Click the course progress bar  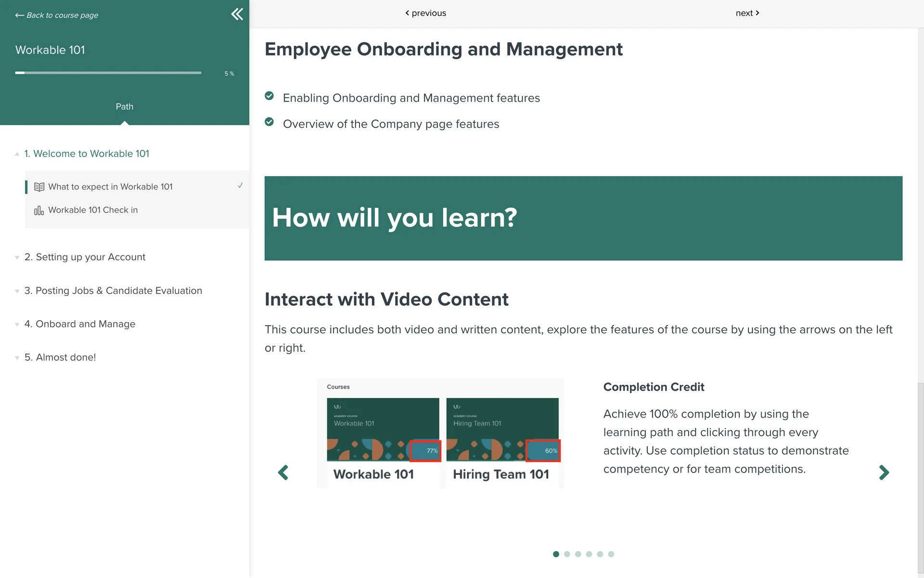[x=108, y=73]
